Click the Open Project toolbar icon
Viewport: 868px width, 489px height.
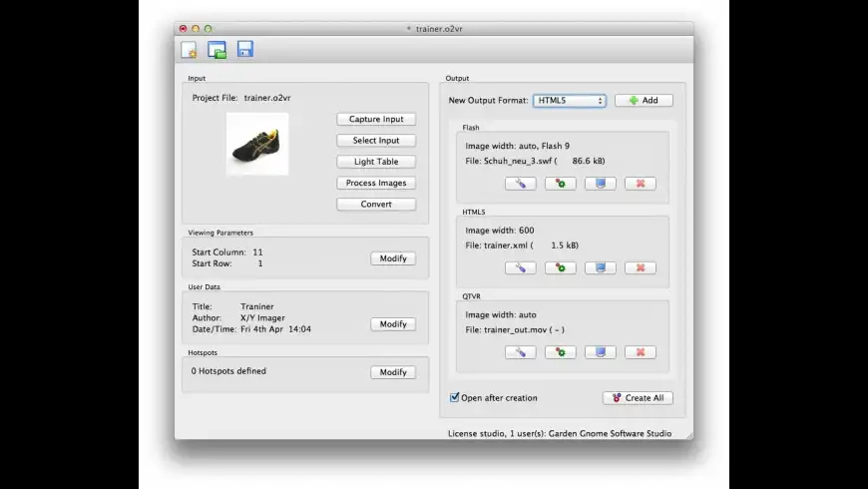pyautogui.click(x=217, y=50)
